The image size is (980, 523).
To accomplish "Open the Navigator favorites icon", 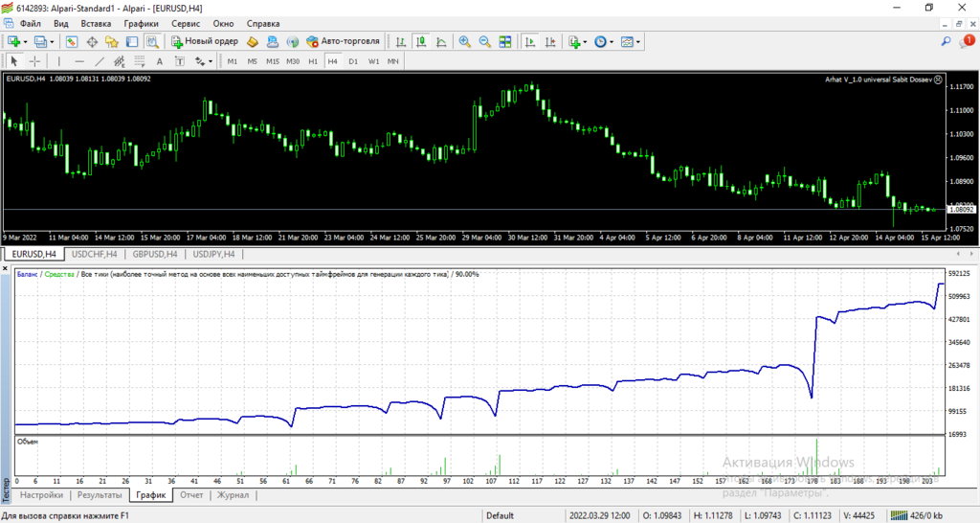I will tap(112, 42).
